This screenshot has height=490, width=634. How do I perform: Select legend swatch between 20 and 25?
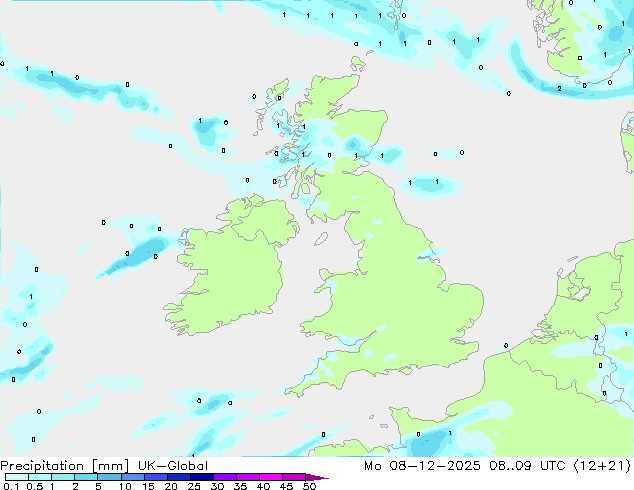coord(179,477)
